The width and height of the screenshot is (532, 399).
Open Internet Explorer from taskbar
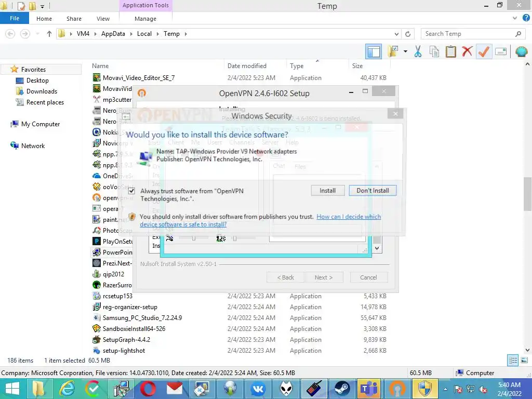[x=68, y=389]
